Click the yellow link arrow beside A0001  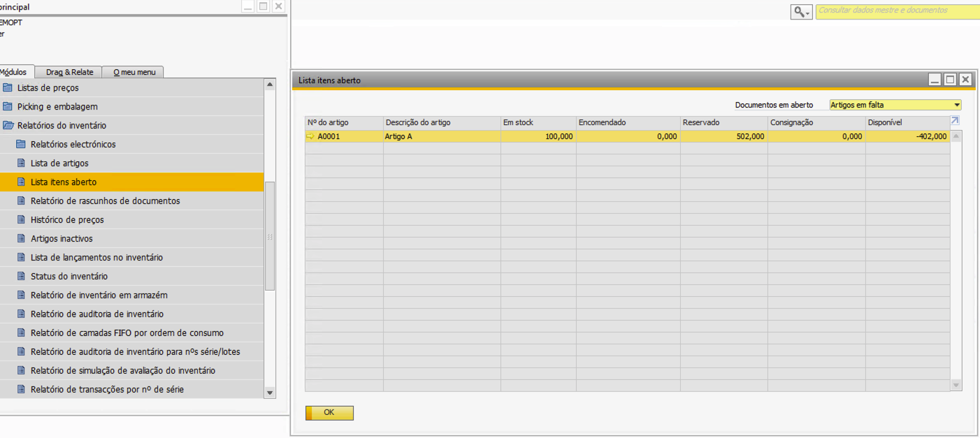point(310,137)
